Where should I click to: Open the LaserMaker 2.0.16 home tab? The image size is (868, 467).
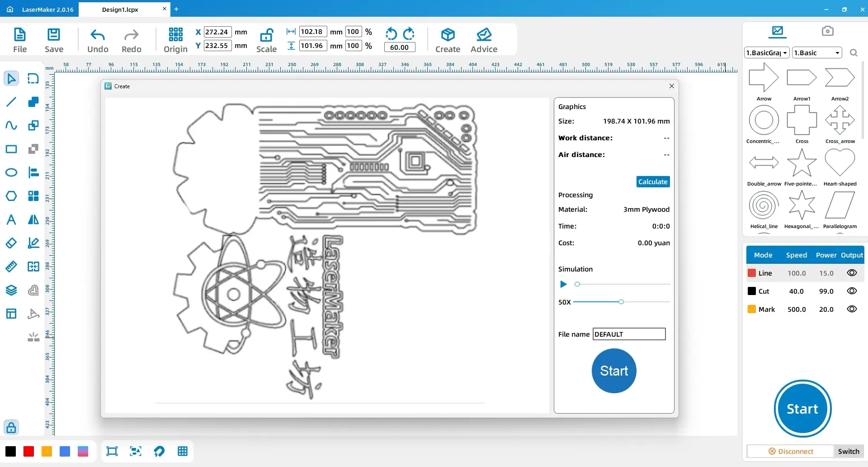[40, 9]
